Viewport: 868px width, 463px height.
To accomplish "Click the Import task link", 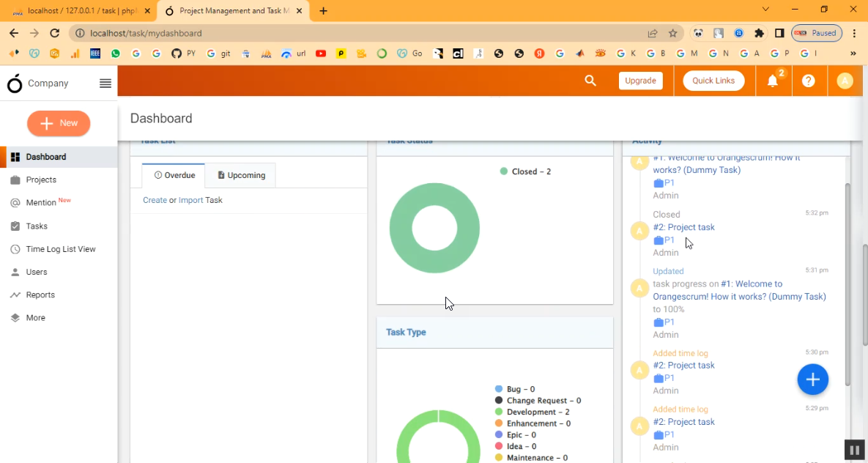I will (190, 200).
